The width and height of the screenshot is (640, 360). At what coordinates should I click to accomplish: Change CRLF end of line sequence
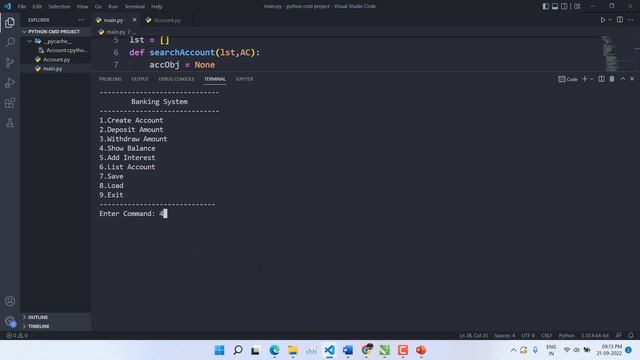click(546, 335)
